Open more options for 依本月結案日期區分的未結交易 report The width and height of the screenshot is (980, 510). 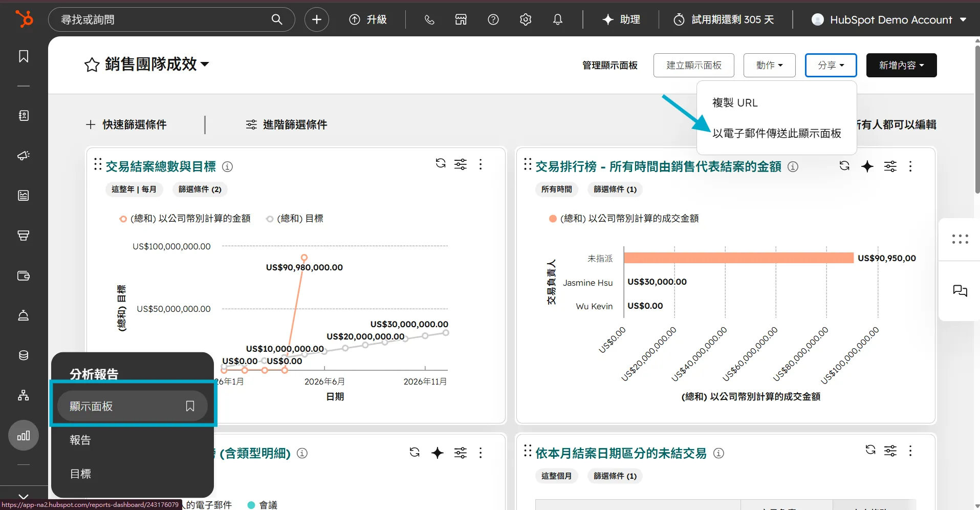[x=910, y=451]
